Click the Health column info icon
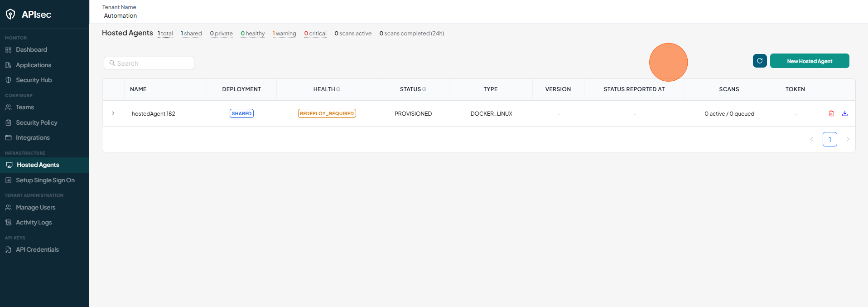868x307 pixels. [338, 89]
